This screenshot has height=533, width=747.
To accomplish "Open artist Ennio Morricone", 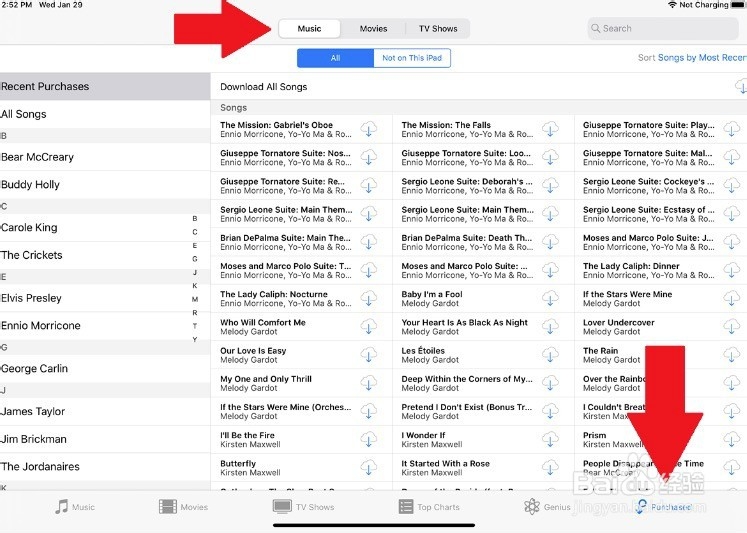I will [x=105, y=325].
